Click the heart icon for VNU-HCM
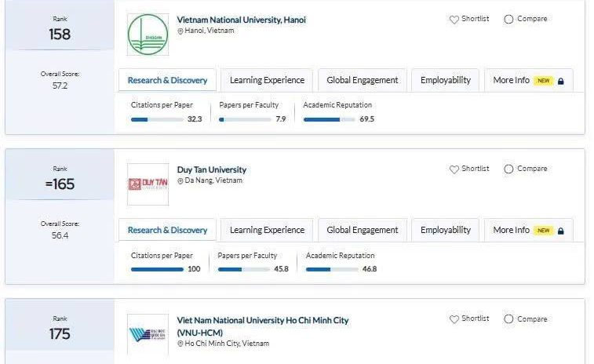Screen dimensions: 594x364 [x=454, y=319]
